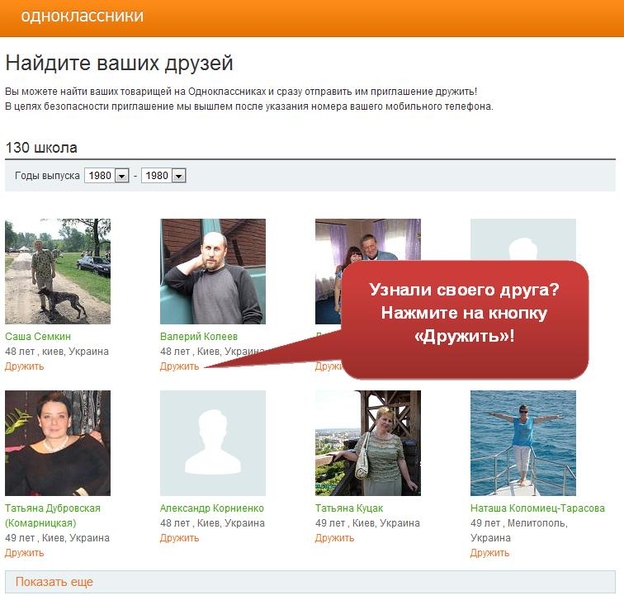Click the Одноклассники logo in header
Viewport: 624px width, 600px height.
coord(81,16)
